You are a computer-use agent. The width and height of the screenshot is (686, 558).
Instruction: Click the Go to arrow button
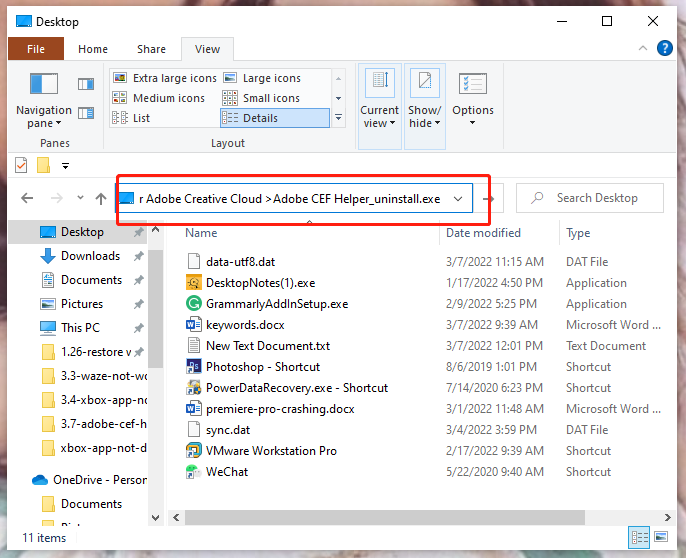490,199
